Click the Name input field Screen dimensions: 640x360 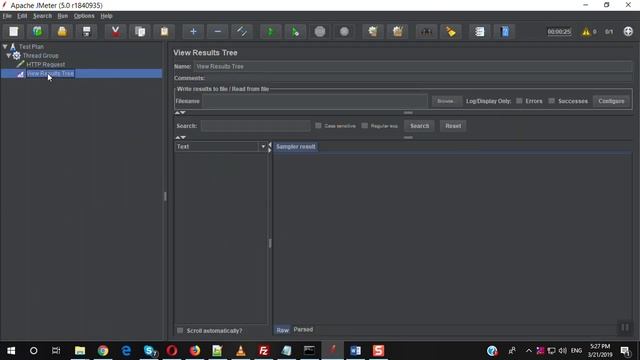click(x=413, y=66)
